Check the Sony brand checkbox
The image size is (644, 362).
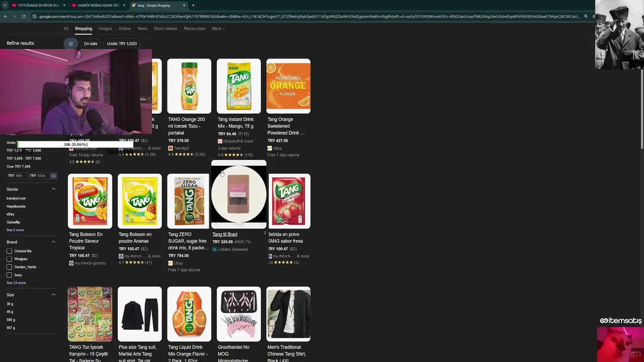point(9,275)
